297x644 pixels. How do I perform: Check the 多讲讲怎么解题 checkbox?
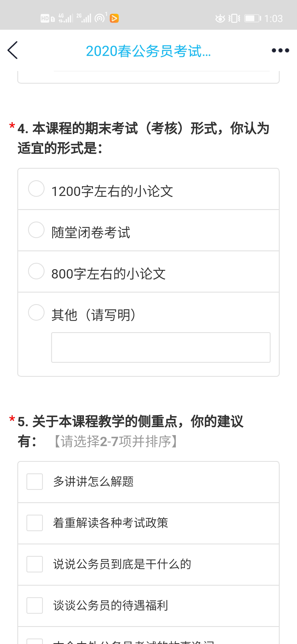[35, 482]
